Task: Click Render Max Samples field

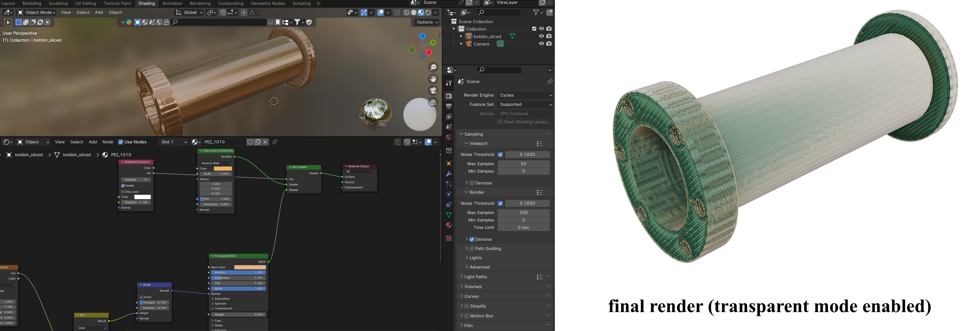Action: (x=524, y=213)
